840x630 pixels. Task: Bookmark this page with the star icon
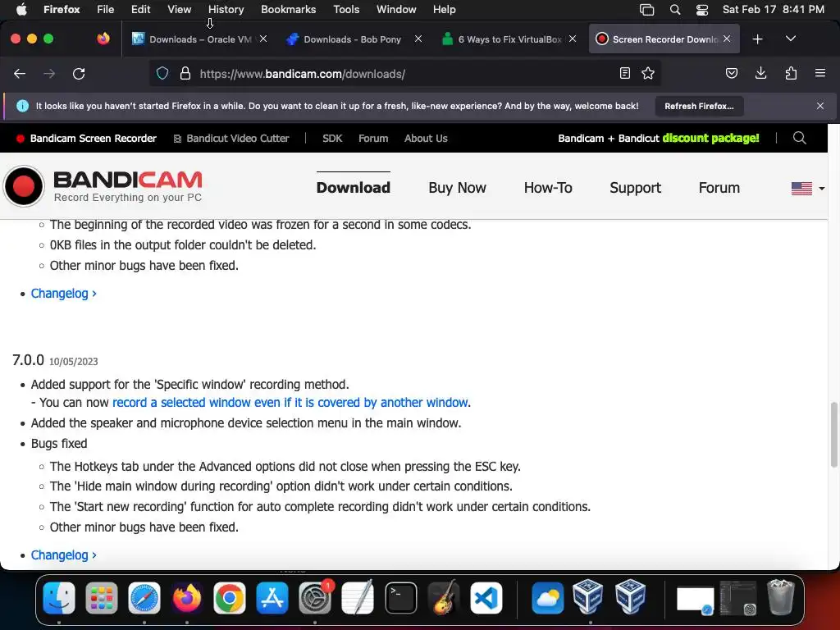(648, 73)
